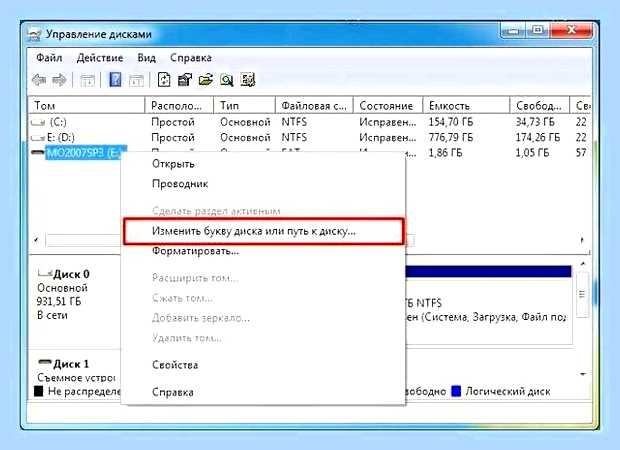Click the drive icon beside E: (D:)
The image size is (620, 450).
coord(38,138)
